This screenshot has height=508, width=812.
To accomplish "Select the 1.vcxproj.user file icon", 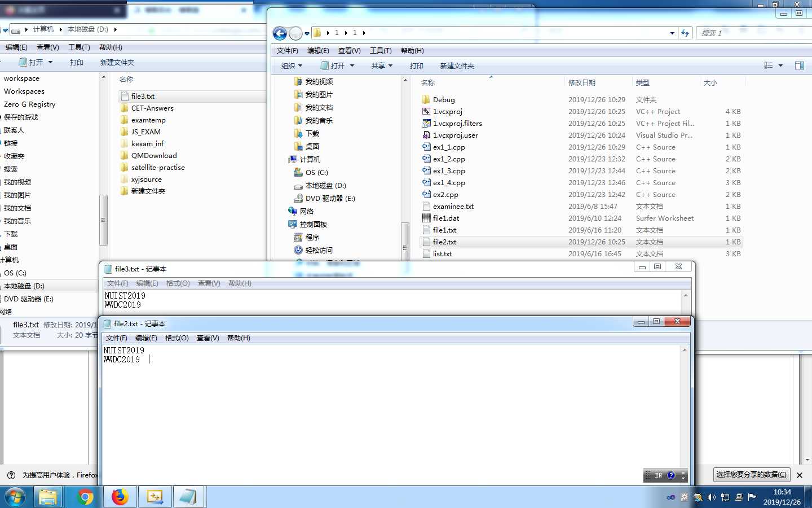I will pos(426,135).
